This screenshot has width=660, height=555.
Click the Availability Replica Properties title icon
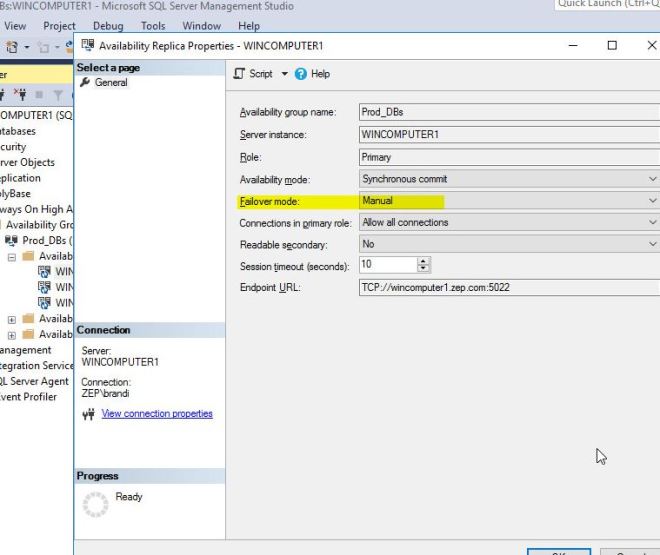87,45
